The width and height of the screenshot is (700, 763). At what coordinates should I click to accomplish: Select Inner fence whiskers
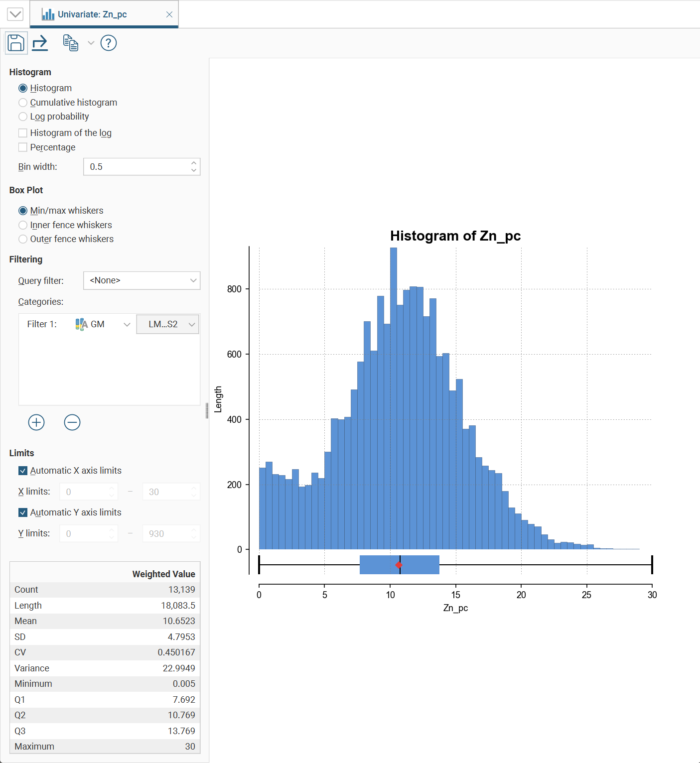coord(23,225)
